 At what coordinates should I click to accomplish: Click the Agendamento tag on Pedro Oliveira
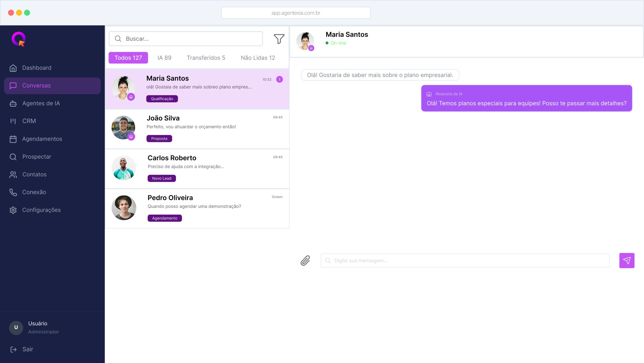(165, 218)
